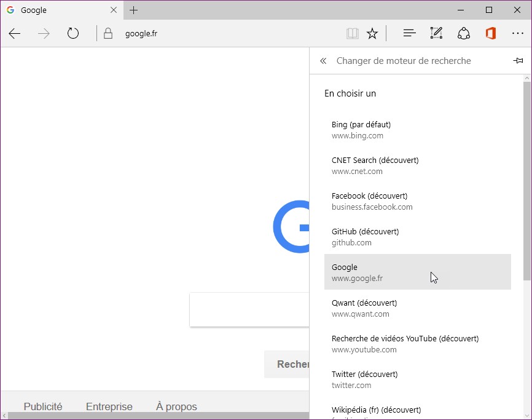Screen dimensions: 532x420
Task: Go back using double chevron in pane
Action: [x=323, y=61]
